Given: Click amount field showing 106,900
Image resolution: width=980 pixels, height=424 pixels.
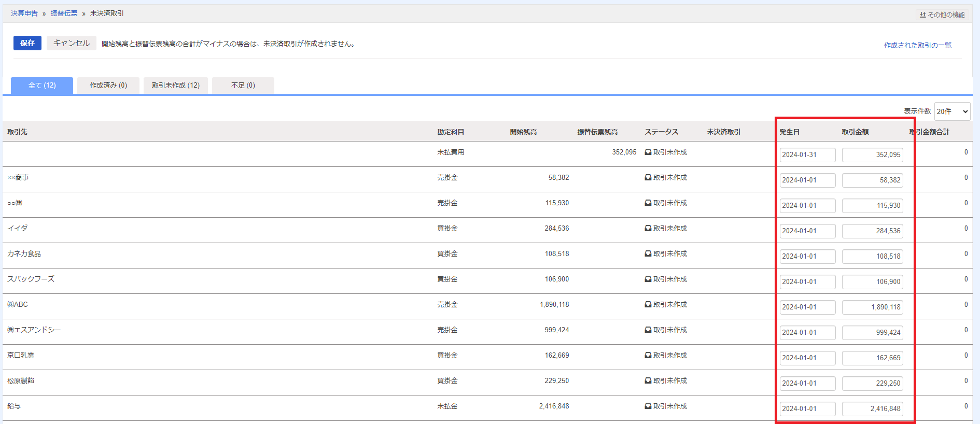Looking at the screenshot, I should pos(873,282).
